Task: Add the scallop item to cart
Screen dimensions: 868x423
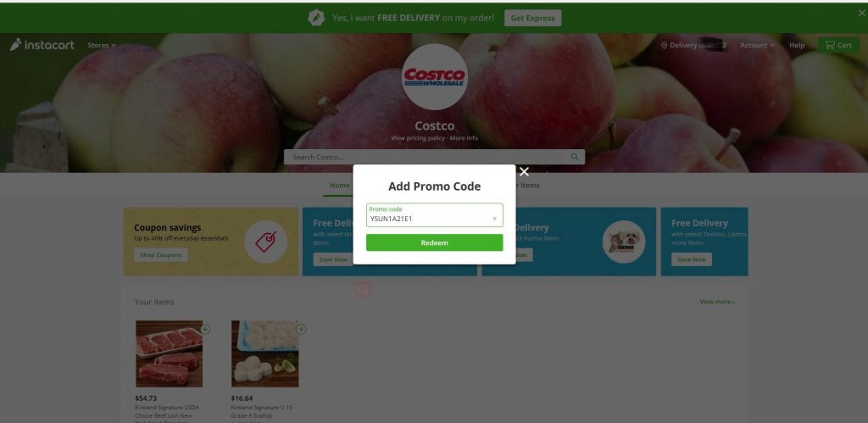Action: 301,329
